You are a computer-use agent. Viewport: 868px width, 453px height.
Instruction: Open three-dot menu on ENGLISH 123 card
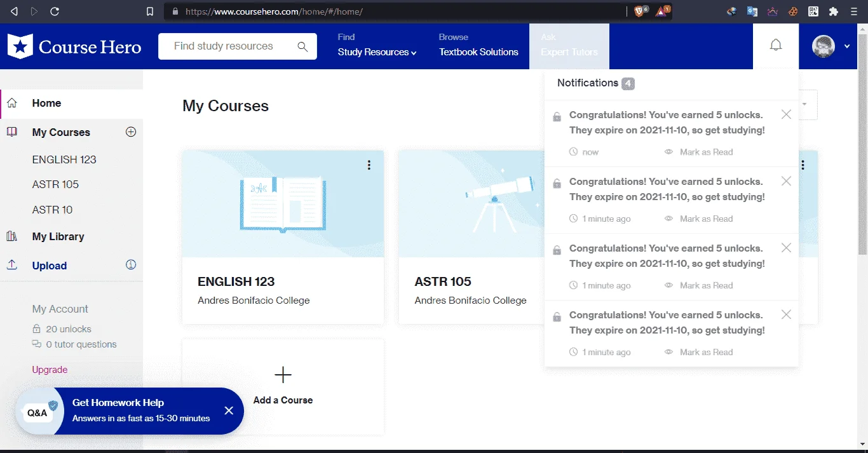[x=369, y=165]
